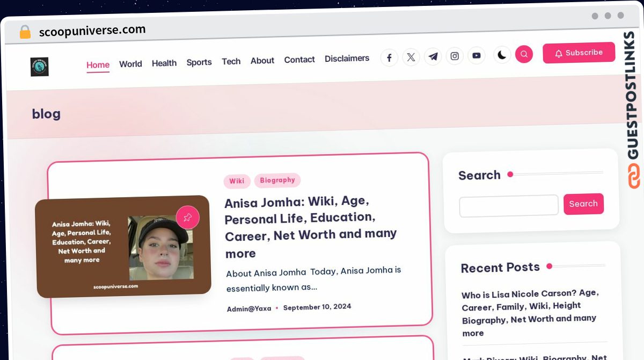Viewport: 644px width, 360px height.
Task: Open the Anisa Jomha post thumbnail
Action: coord(123,246)
